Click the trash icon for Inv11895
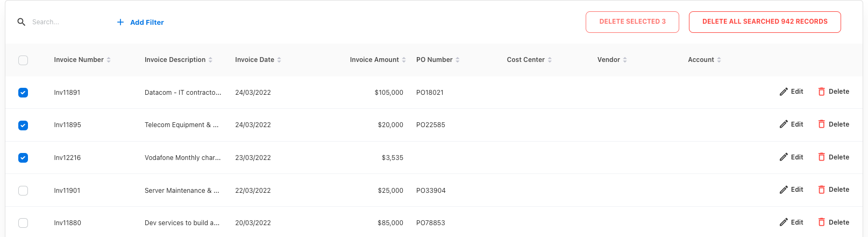The width and height of the screenshot is (868, 237). pyautogui.click(x=821, y=124)
